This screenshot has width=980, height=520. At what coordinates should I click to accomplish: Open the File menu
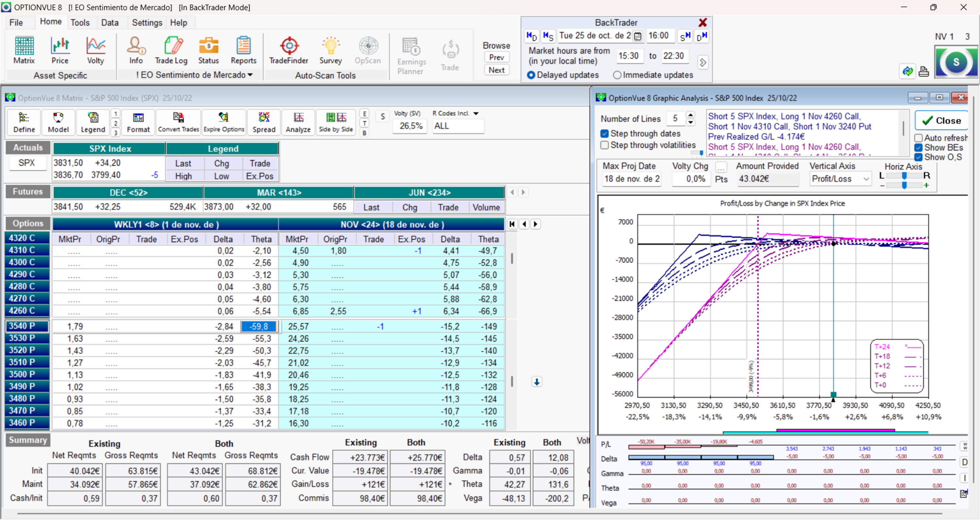coord(16,23)
